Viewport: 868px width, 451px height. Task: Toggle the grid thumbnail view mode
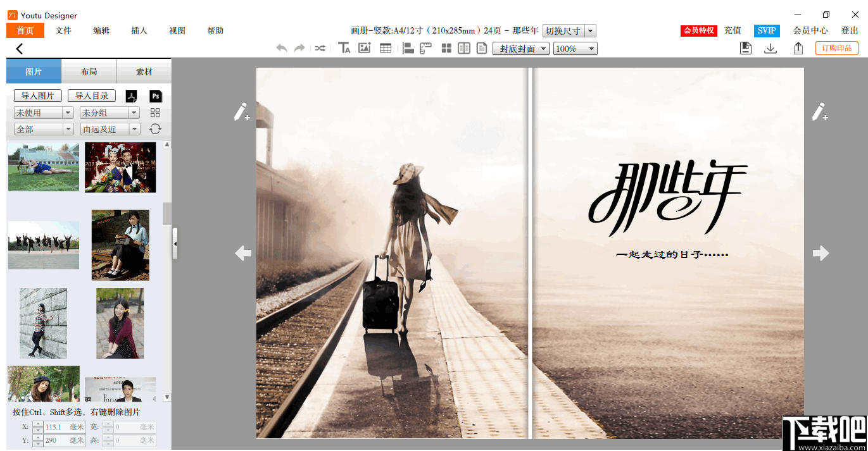coord(446,48)
